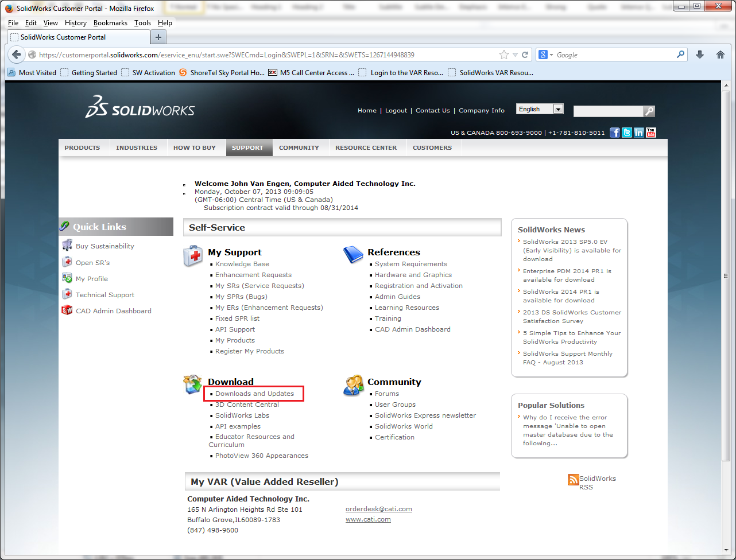Viewport: 736px width, 560px height.
Task: Open the Downloads and Updates link
Action: click(x=254, y=394)
